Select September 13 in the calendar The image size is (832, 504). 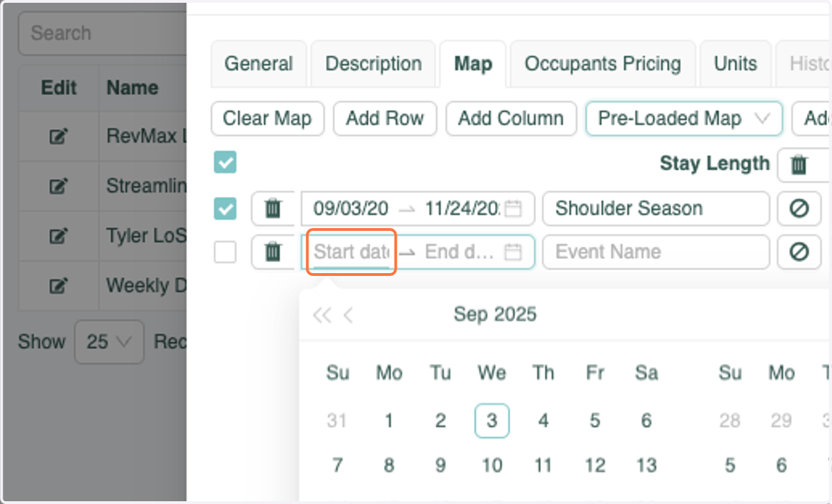646,465
